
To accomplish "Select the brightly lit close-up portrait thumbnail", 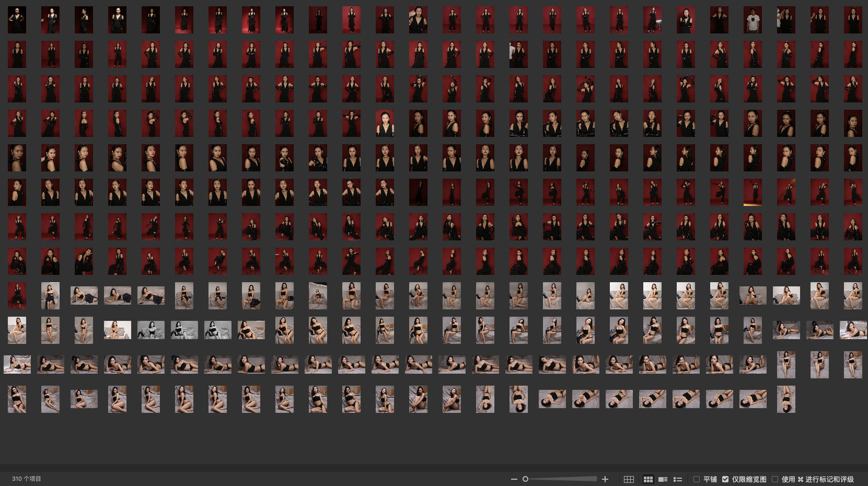I will [x=385, y=123].
